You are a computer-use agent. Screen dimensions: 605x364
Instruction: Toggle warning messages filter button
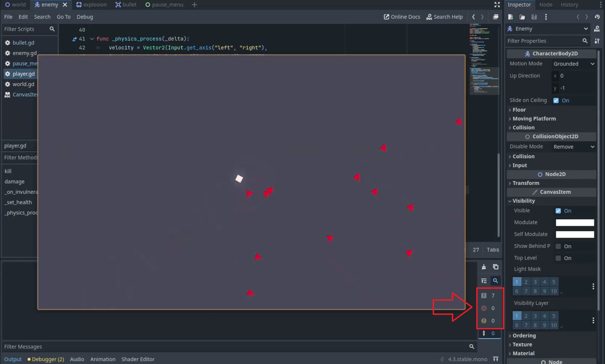pyautogui.click(x=490, y=321)
